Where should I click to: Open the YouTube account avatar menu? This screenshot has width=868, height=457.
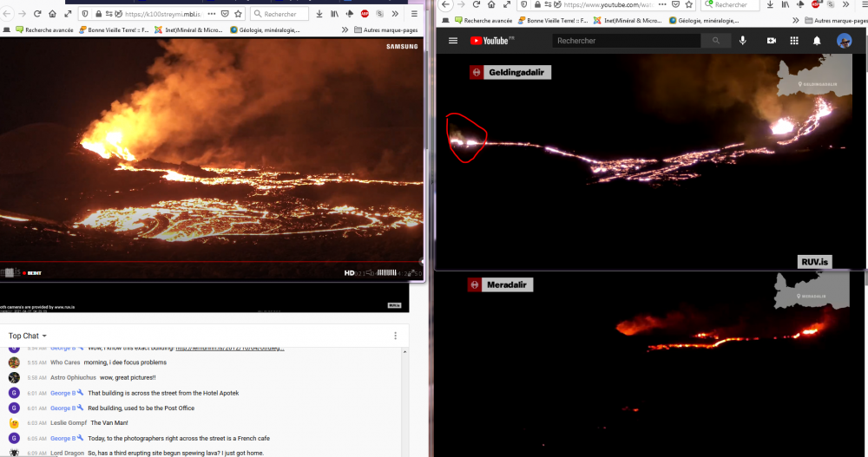click(844, 41)
